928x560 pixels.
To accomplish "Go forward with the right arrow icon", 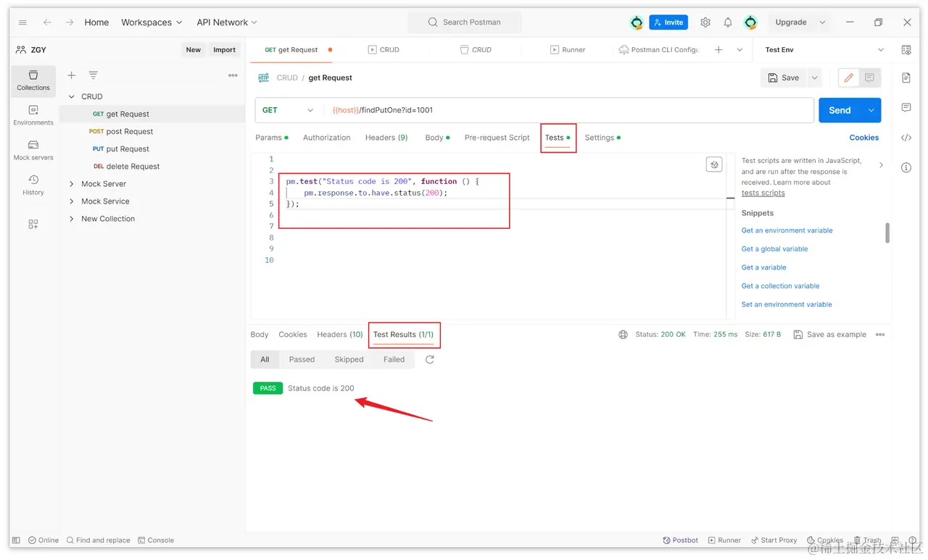I will coord(70,22).
